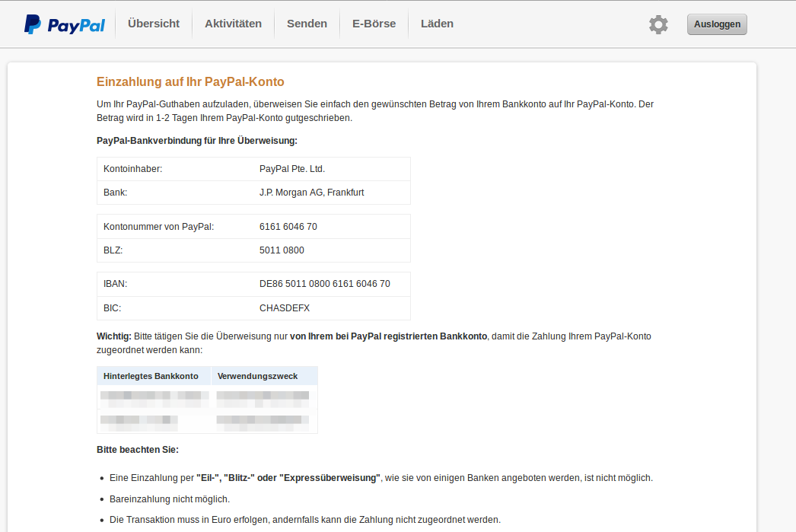Go to Aktivitäten

click(x=233, y=24)
